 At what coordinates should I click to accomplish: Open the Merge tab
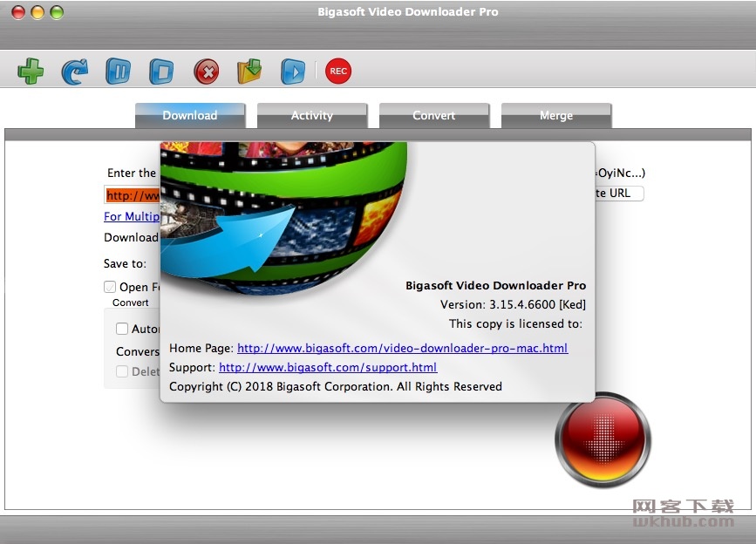pyautogui.click(x=556, y=116)
